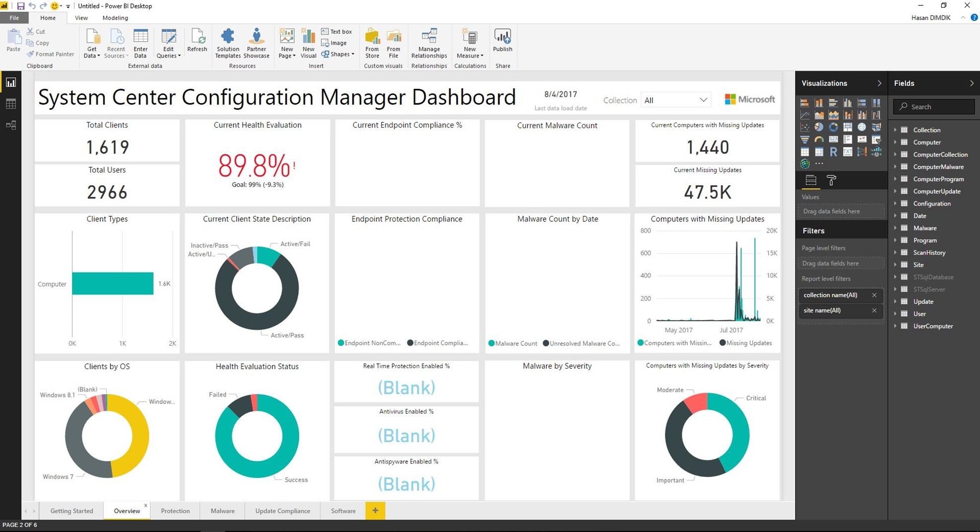Collapse the Fields pane
The width and height of the screenshot is (980, 532).
[x=972, y=83]
